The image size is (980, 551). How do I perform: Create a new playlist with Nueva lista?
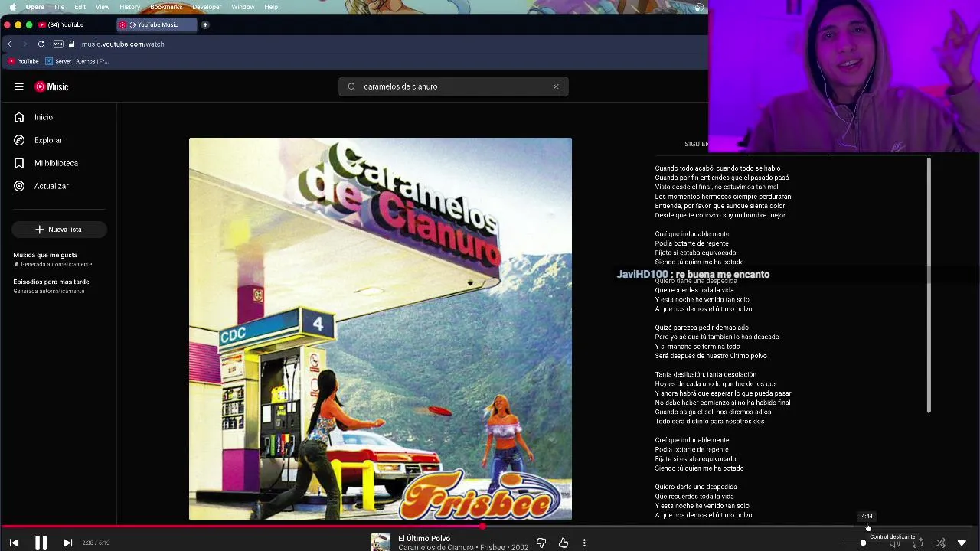coord(59,230)
